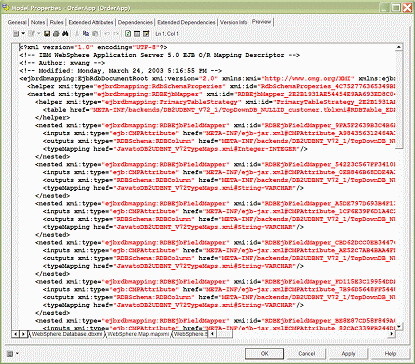Open the Extended Attributes tab
The height and width of the screenshot is (364, 415).
pyautogui.click(x=91, y=22)
